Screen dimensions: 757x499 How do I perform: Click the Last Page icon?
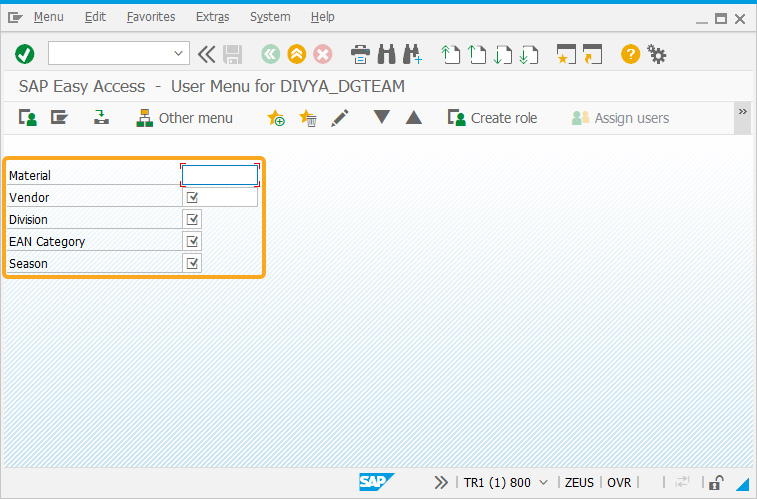pyautogui.click(x=529, y=55)
